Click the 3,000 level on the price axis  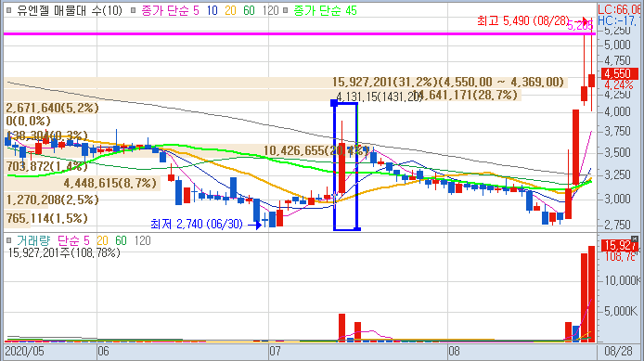pos(617,199)
